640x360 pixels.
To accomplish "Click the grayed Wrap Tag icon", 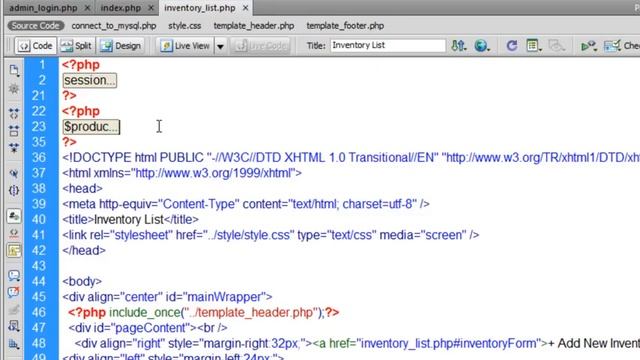I will click(x=14, y=309).
